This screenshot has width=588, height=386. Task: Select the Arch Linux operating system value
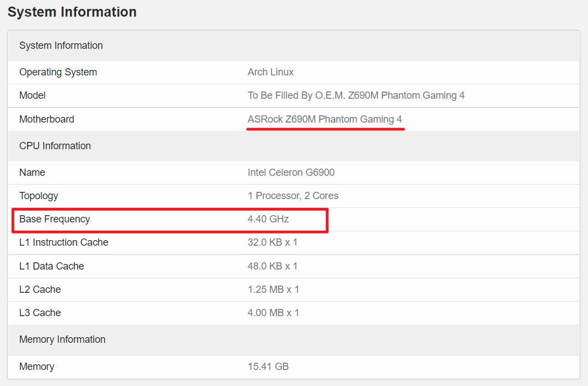click(x=270, y=72)
